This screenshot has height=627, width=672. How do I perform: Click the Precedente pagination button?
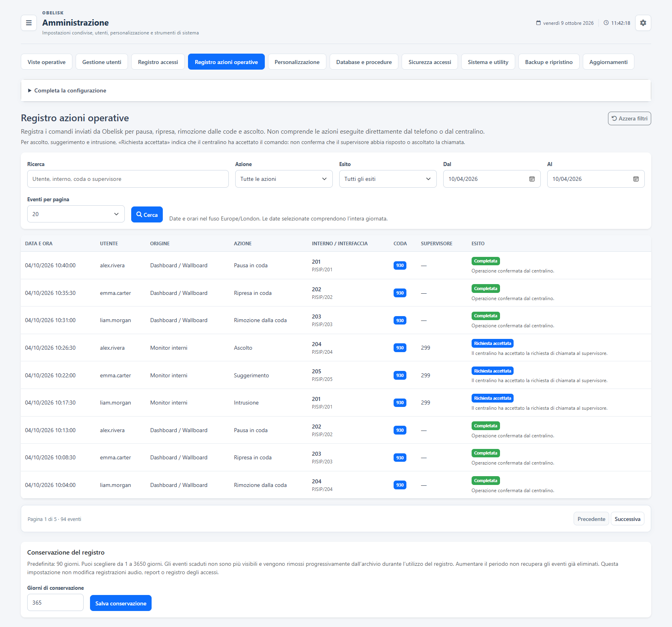(x=591, y=519)
